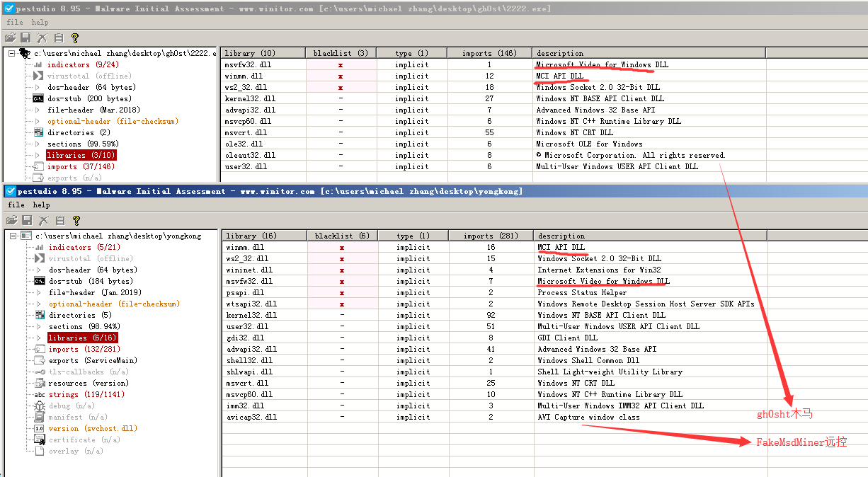The height and width of the screenshot is (477, 868).
Task: Click the clipboard report icon in yongkong window toolbar
Action: pyautogui.click(x=59, y=221)
